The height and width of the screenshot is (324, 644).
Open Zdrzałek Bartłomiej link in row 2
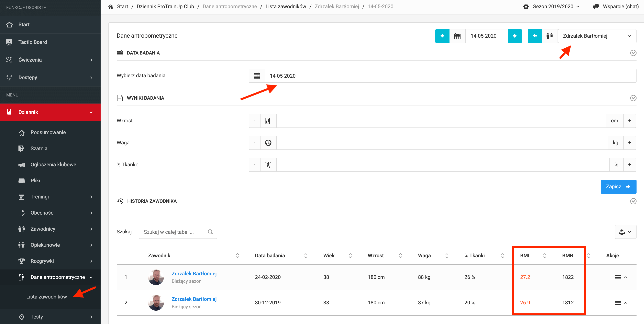pos(194,299)
